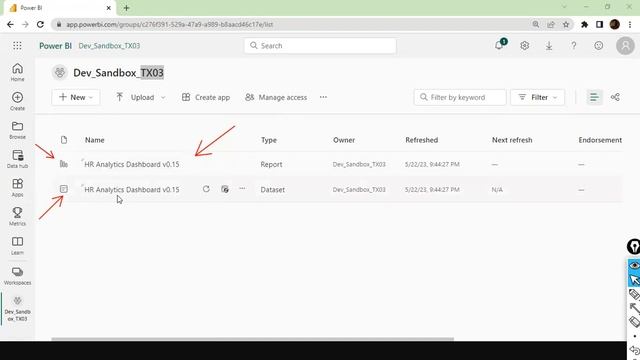Open the browser extensions puzzle icon
640x360 pixels.
tap(584, 24)
